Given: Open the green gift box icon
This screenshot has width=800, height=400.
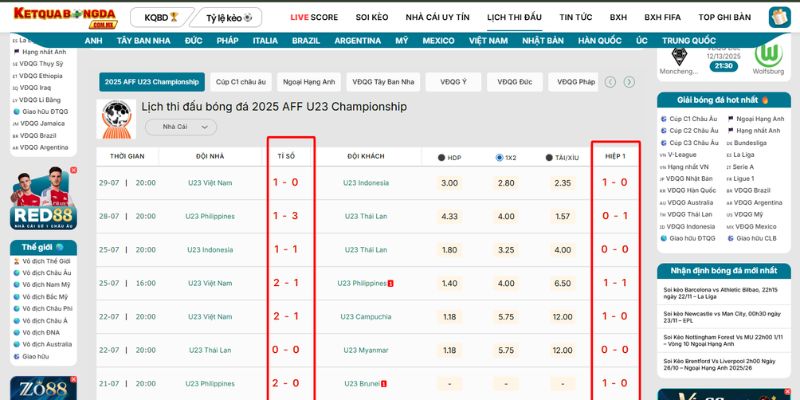Looking at the screenshot, I should (779, 17).
